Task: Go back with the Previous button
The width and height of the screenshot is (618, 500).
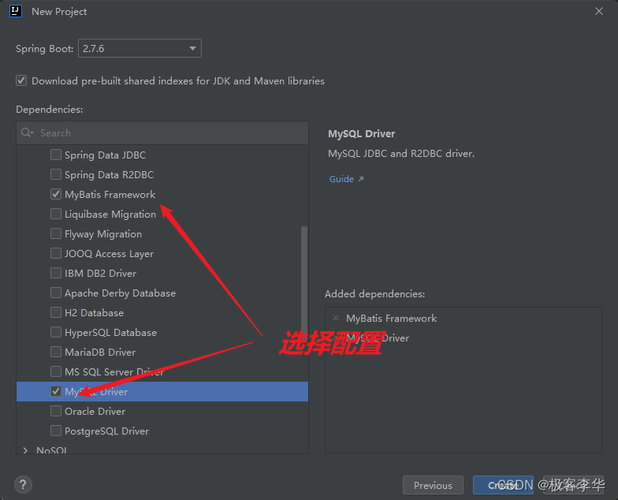Action: (433, 485)
